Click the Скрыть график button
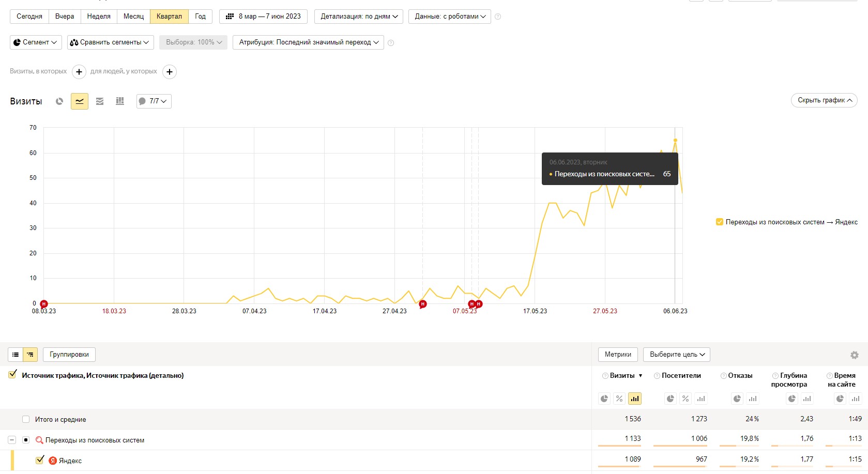Viewport: 868px width, 474px height. (x=824, y=100)
